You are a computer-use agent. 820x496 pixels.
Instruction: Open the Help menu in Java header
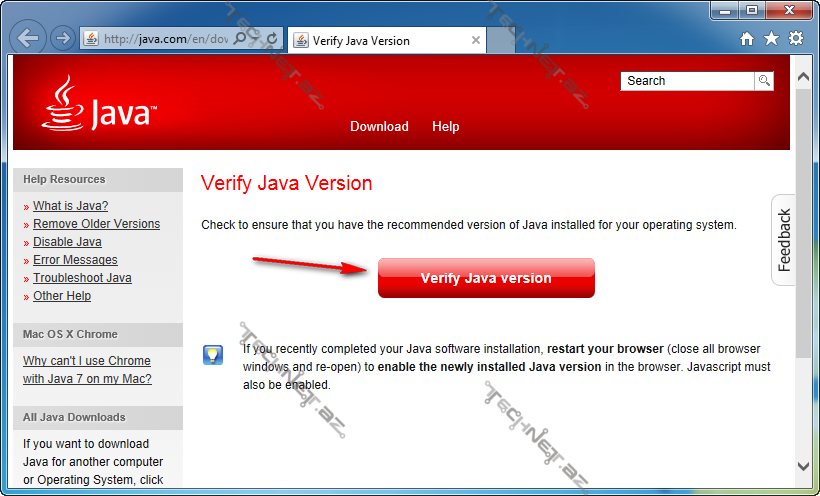point(445,127)
